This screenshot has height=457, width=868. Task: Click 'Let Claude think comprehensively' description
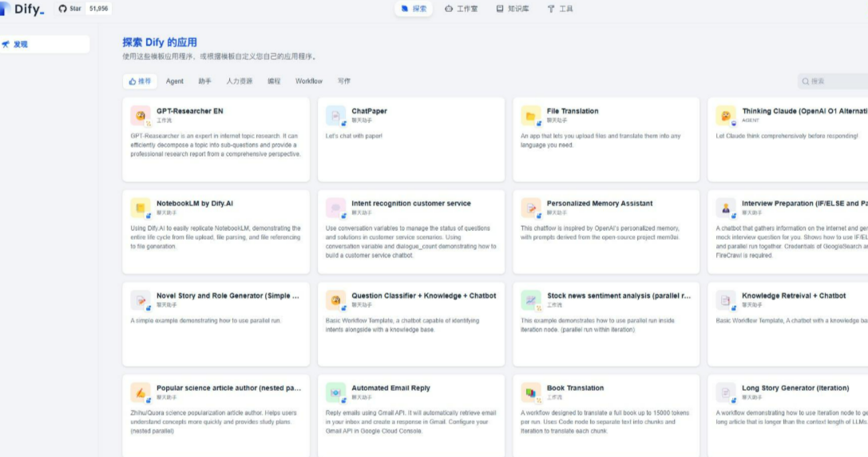787,136
